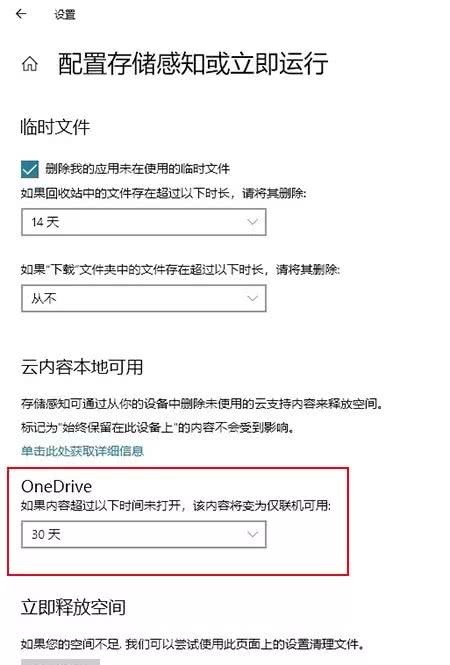Toggle the 删除我的应用未在使用的临时文件 checkbox

[30, 169]
